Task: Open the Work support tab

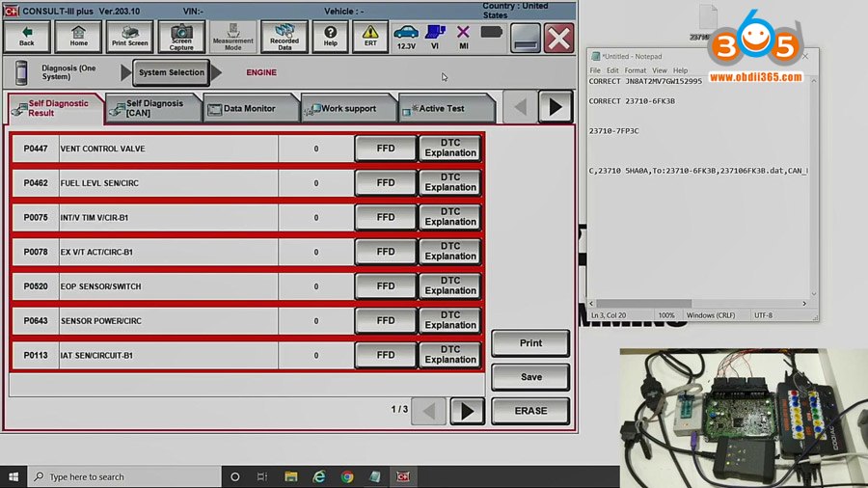Action: (x=347, y=108)
